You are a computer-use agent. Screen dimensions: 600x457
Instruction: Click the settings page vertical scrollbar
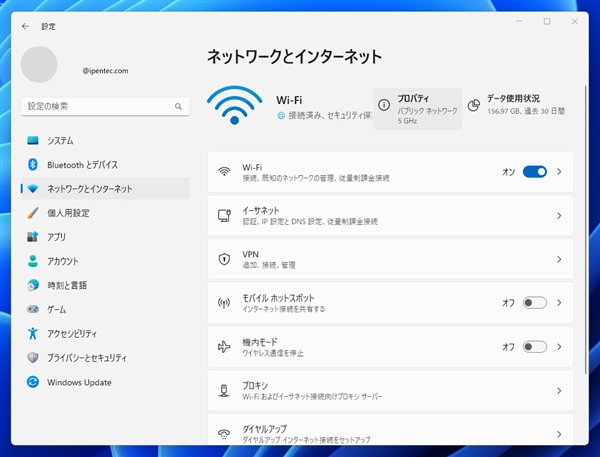(x=585, y=230)
